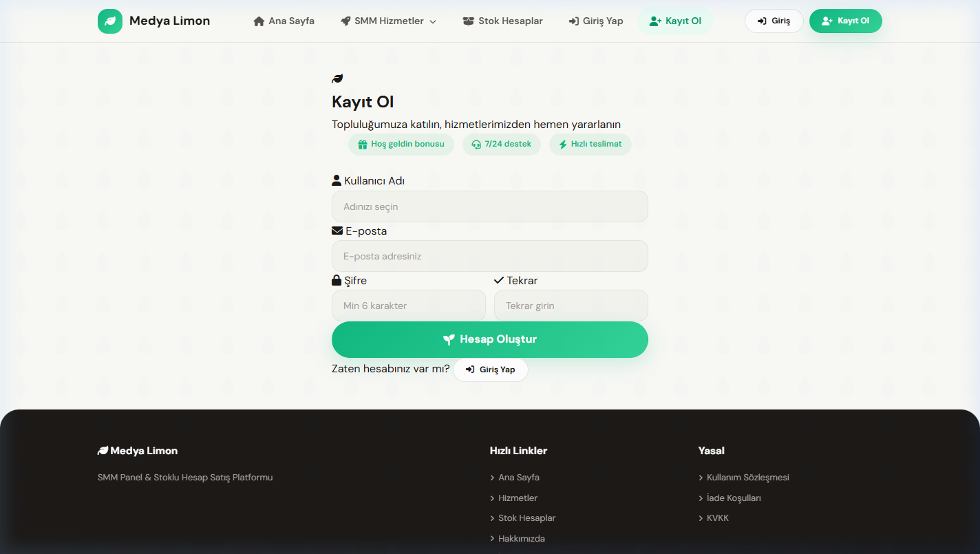Click the leaf icon above Kayıt Ol heading
Viewport: 980px width, 554px height.
(x=337, y=79)
